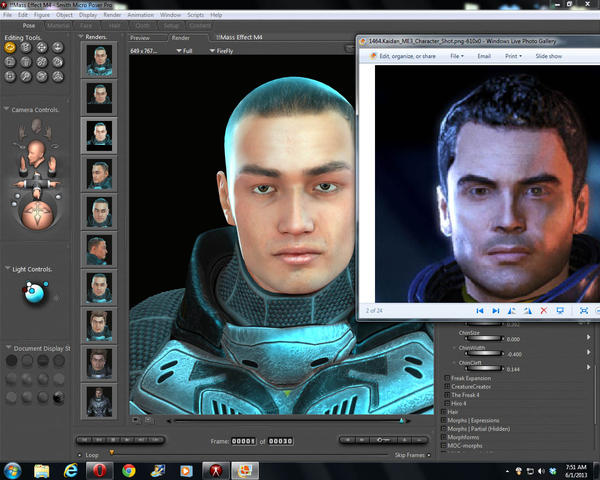
Task: Select the Chain Break editing tool
Action: click(x=42, y=62)
